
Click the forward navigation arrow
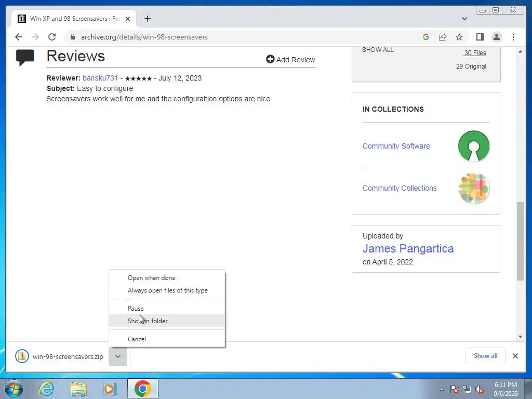[x=35, y=37]
